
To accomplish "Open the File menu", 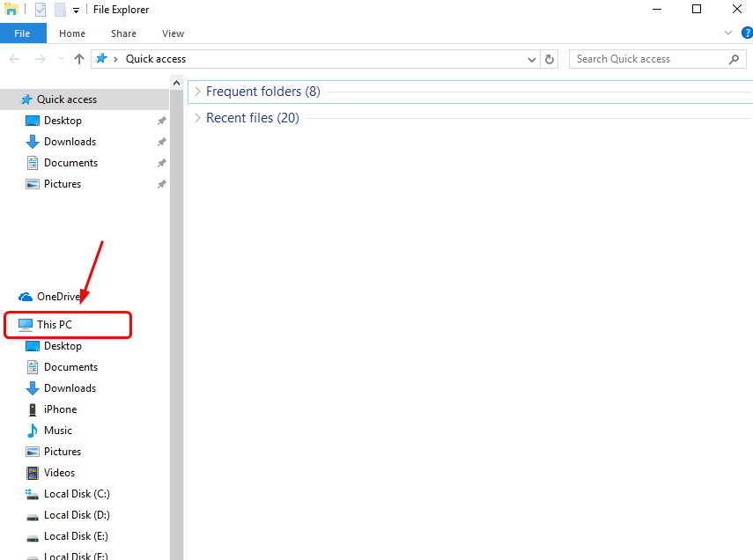I will point(22,33).
